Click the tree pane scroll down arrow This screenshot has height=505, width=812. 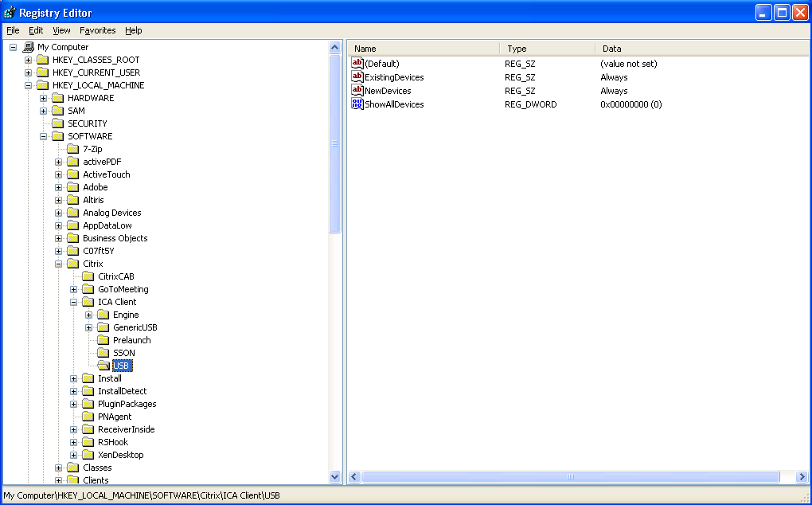pyautogui.click(x=335, y=476)
